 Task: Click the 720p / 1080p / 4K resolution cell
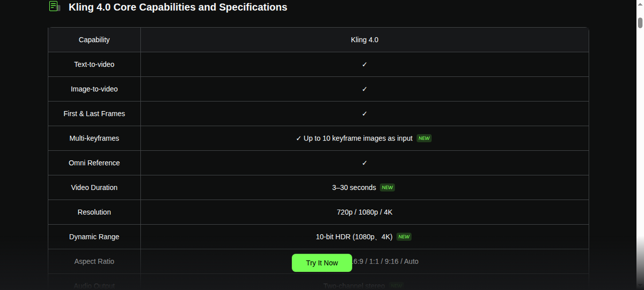(x=364, y=212)
